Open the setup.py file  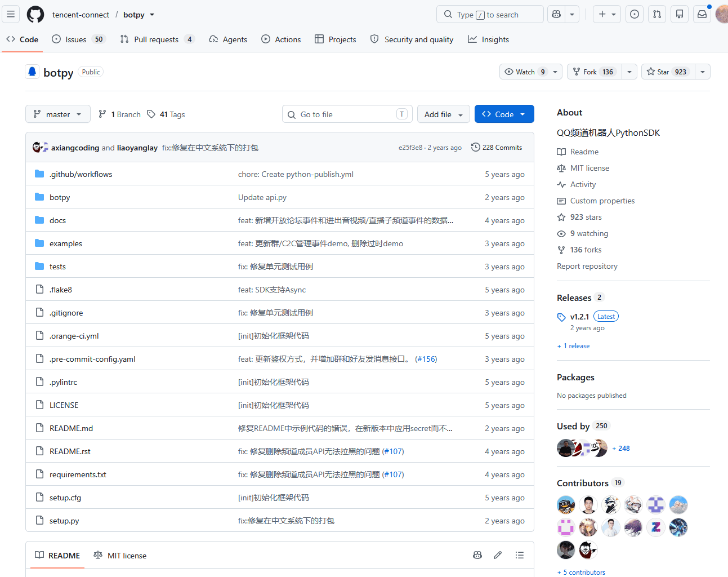pos(64,521)
